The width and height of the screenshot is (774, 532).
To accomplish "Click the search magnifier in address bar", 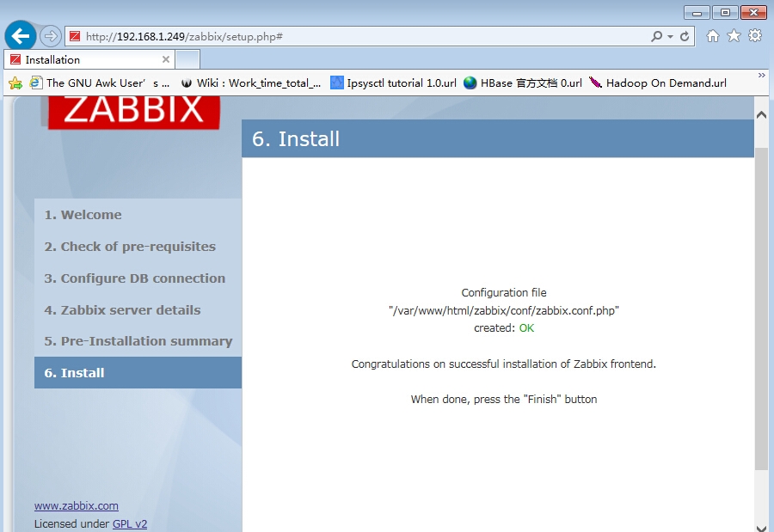I will tap(656, 36).
